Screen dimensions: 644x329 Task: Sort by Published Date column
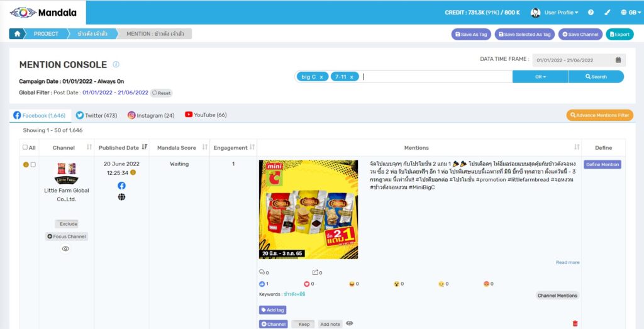coord(144,147)
